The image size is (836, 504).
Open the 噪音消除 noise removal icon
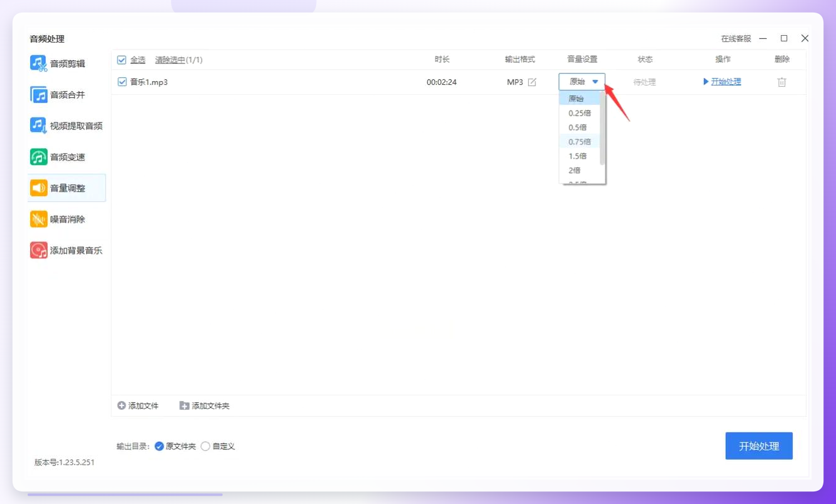38,219
